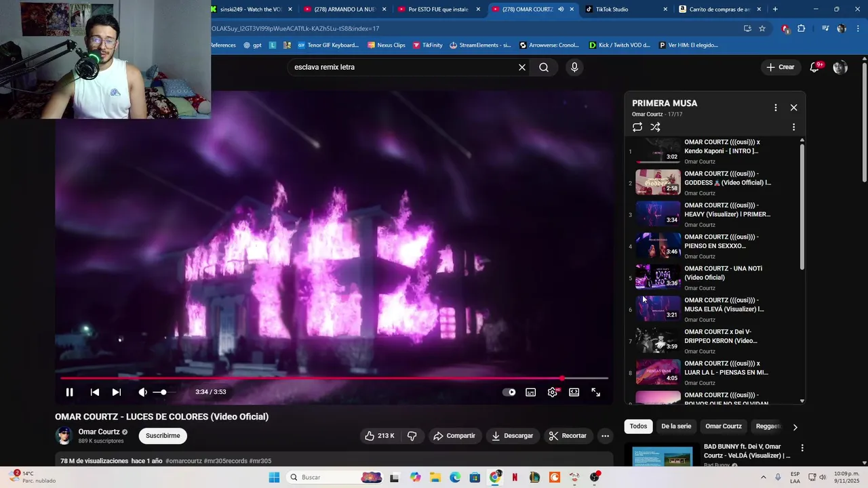Open the StreamElements bookmark
The width and height of the screenshot is (868, 488).
point(480,45)
